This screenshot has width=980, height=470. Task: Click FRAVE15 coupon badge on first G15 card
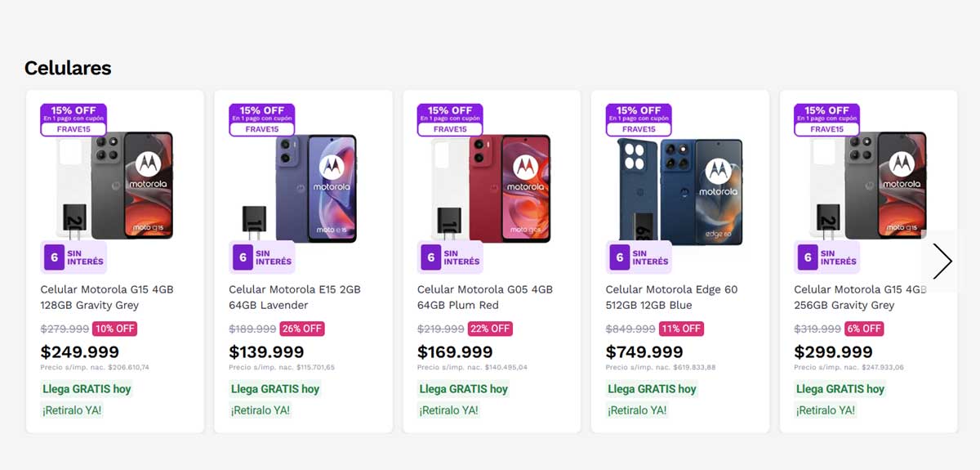(73, 128)
